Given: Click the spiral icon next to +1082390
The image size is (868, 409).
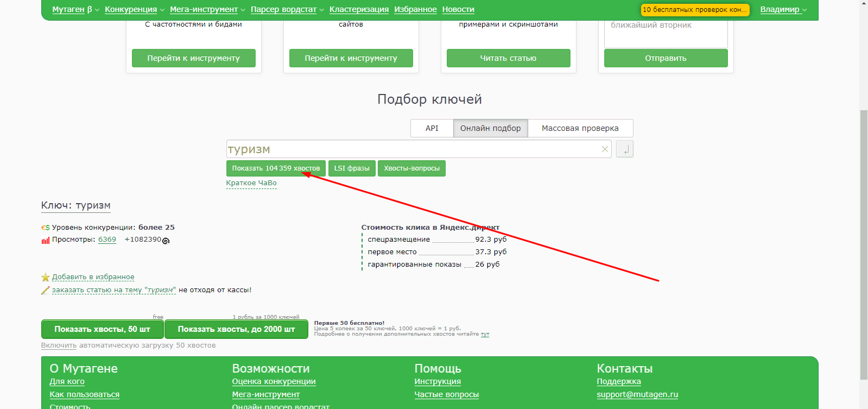Looking at the screenshot, I should pos(166,241).
